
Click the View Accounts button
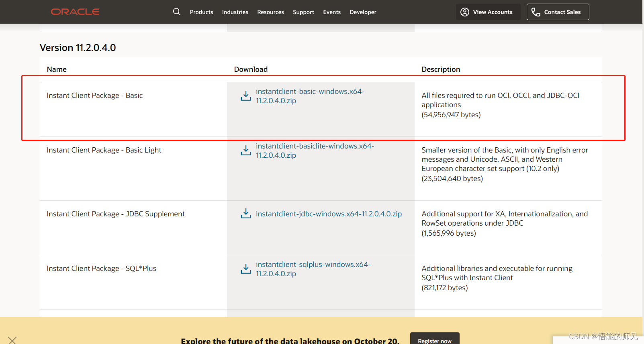(x=488, y=12)
